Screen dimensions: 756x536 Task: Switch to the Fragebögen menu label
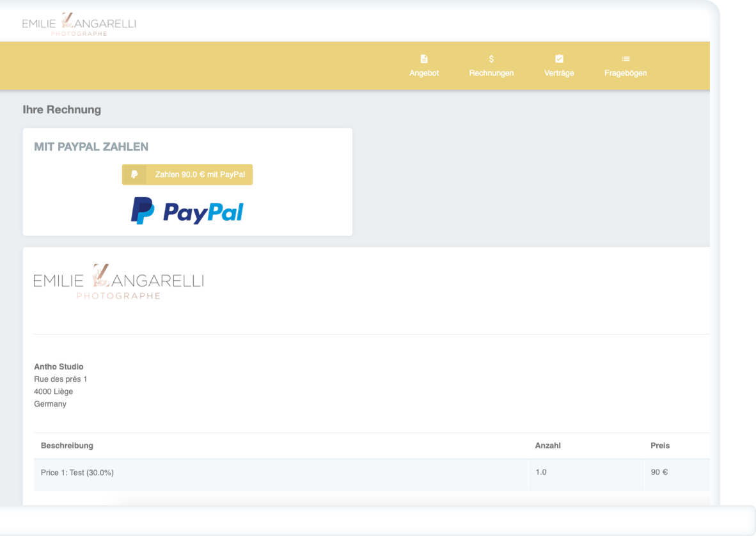click(x=626, y=73)
